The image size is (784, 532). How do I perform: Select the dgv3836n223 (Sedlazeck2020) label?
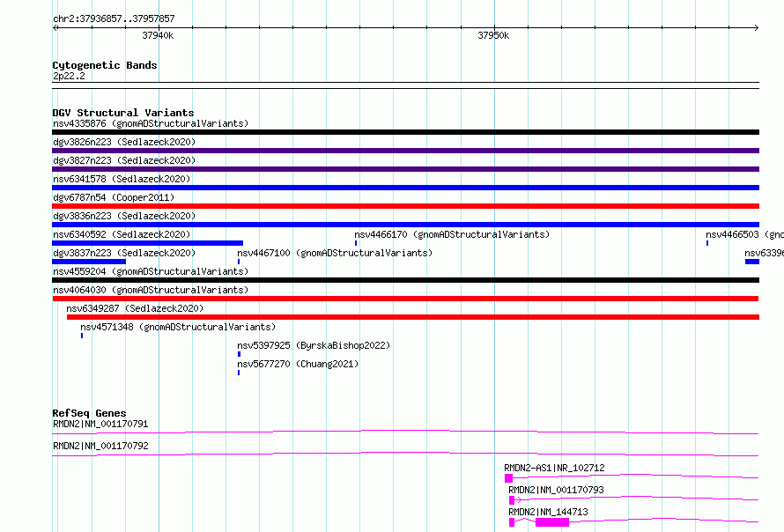click(124, 216)
